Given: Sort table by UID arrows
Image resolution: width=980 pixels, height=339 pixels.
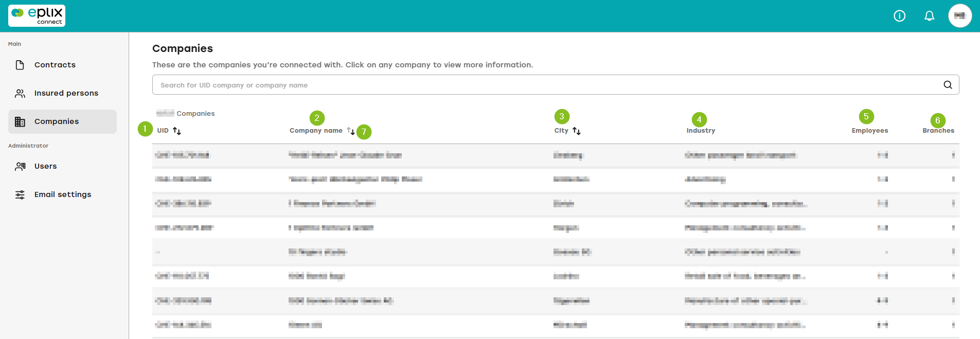Looking at the screenshot, I should [x=177, y=131].
